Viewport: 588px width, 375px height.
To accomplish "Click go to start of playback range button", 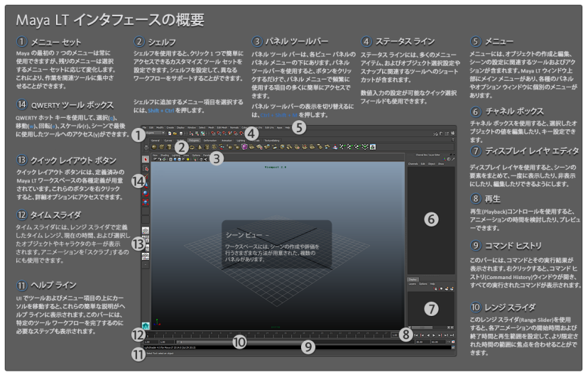I will tap(416, 335).
